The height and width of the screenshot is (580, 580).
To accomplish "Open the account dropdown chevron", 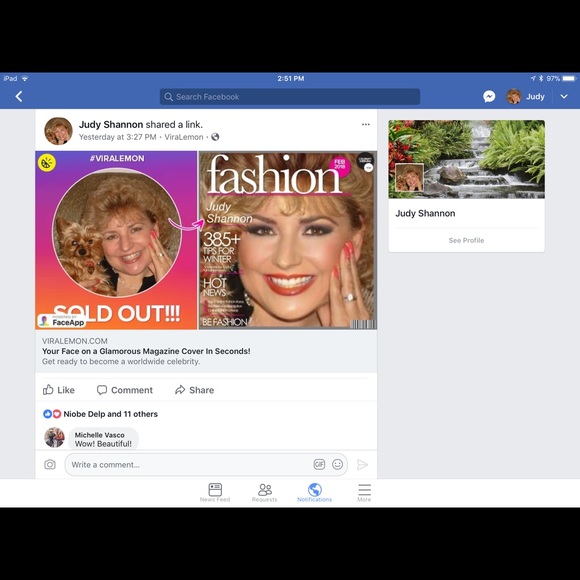I will point(564,97).
